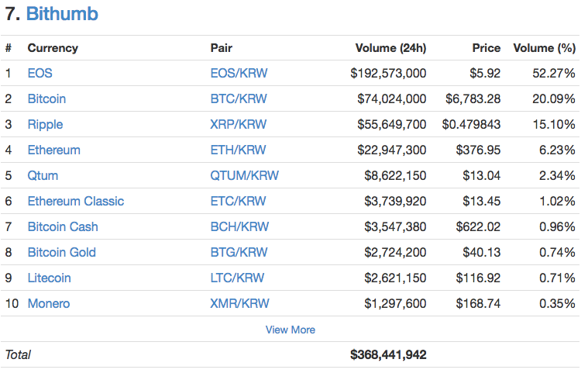588x373 pixels.
Task: Click the 0.74% volume share
Action: pos(557,252)
